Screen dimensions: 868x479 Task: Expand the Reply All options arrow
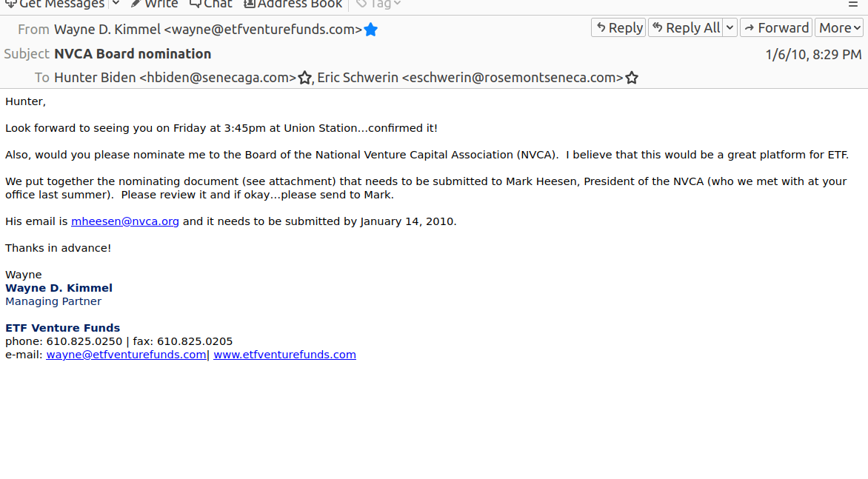730,27
